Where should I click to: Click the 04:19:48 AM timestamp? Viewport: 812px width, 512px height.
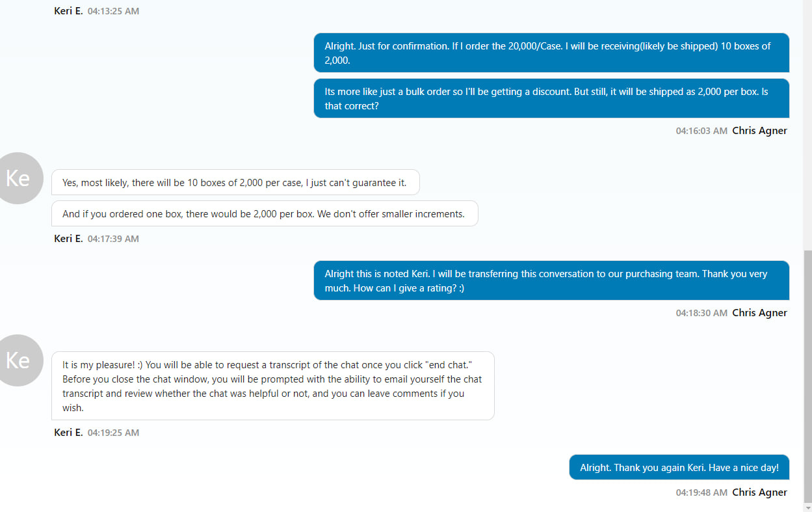(x=701, y=492)
